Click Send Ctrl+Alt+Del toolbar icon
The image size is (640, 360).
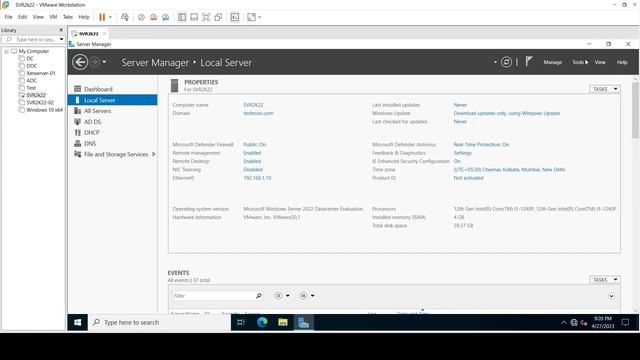tap(125, 17)
